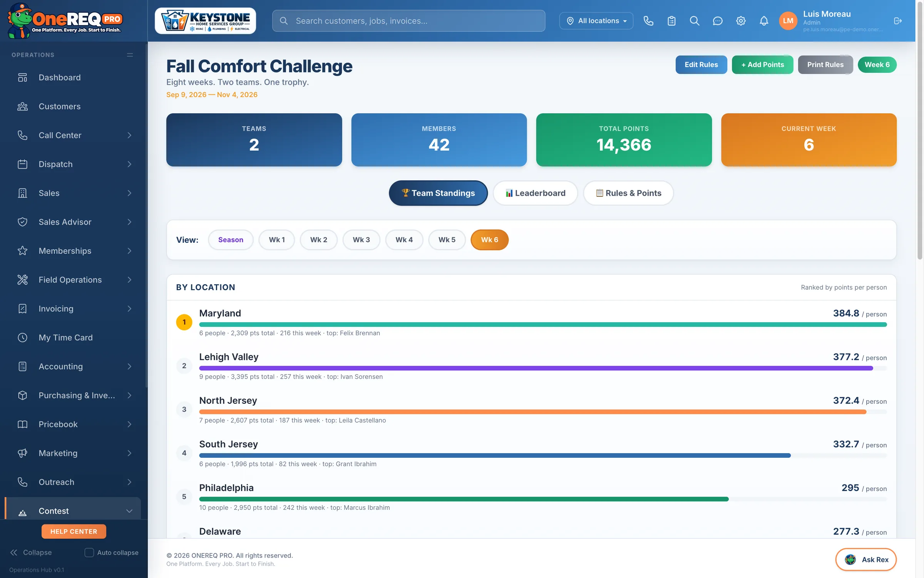Switch to the Team Standings tab
The image size is (924, 578).
click(438, 193)
